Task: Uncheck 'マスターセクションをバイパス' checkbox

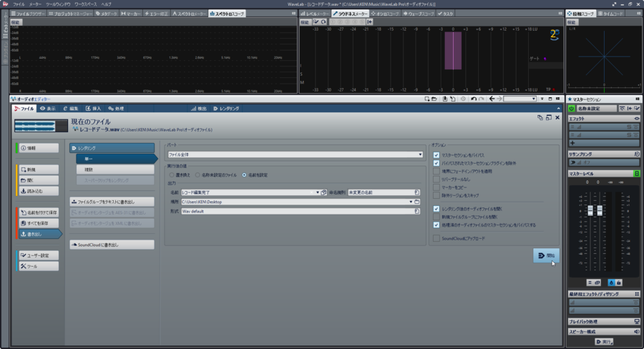Action: [x=436, y=154]
